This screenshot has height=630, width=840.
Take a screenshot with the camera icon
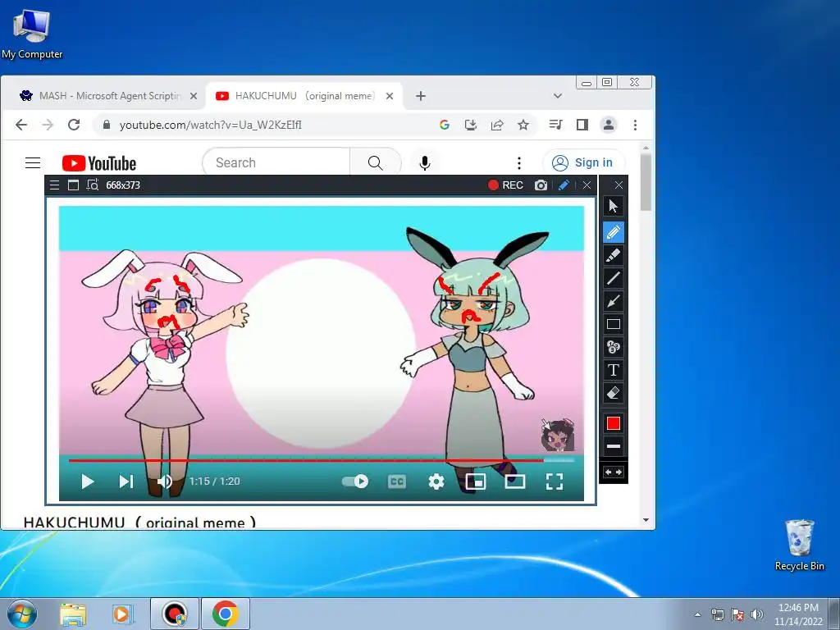point(541,185)
